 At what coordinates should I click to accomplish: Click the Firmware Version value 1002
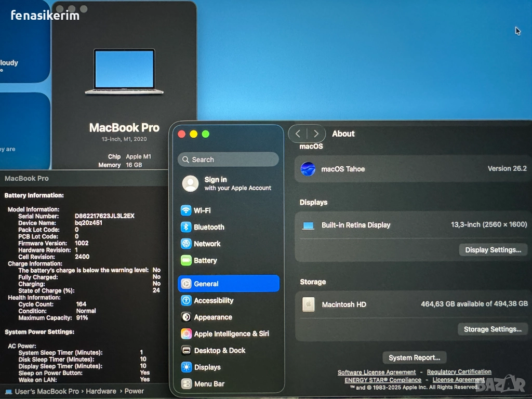[82, 243]
